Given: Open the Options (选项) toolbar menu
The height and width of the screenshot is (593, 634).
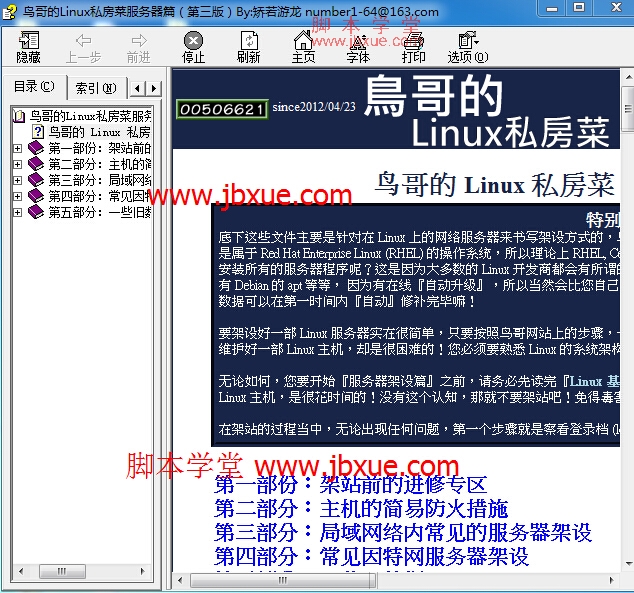Looking at the screenshot, I should [468, 47].
